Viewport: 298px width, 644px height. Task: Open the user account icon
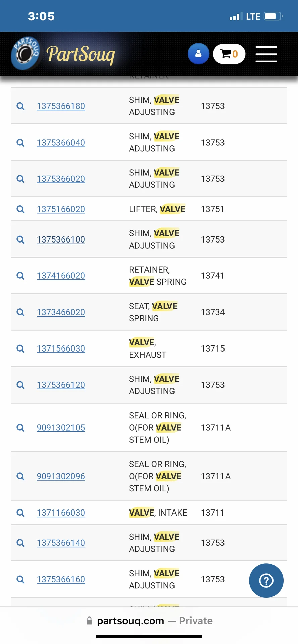coord(198,54)
